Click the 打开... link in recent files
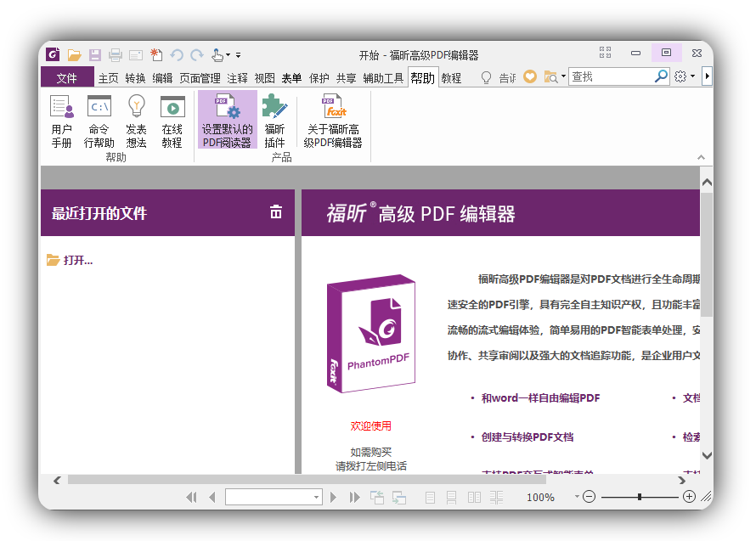 (76, 261)
